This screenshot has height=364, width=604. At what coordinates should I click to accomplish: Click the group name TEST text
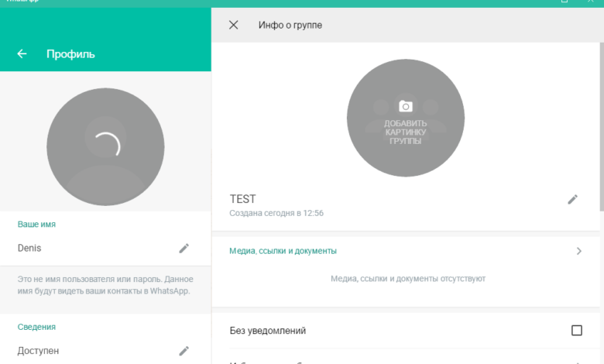[x=242, y=199]
